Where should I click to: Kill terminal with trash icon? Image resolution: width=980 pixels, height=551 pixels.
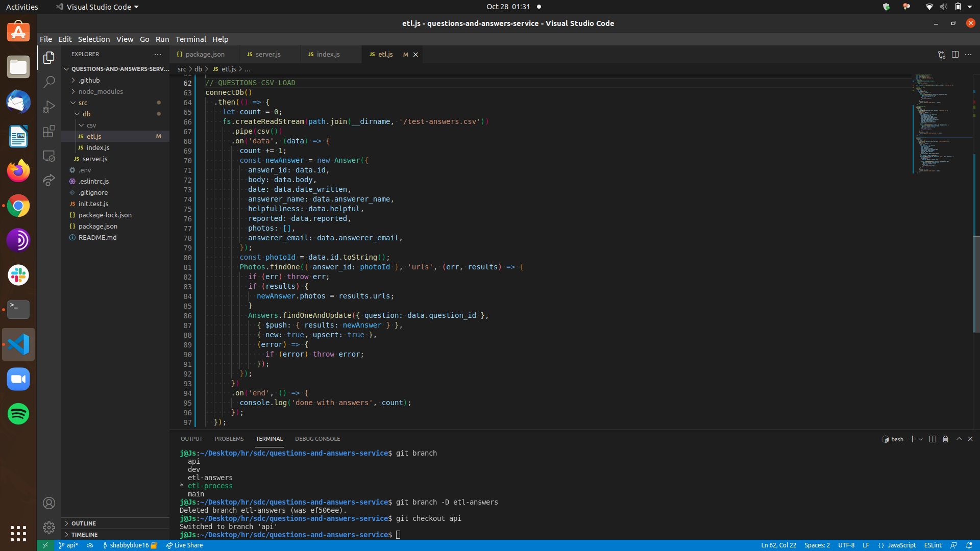pos(945,439)
